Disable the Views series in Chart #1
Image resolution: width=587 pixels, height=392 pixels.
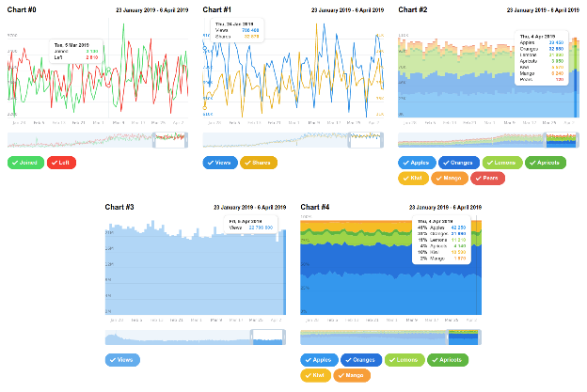(x=220, y=163)
